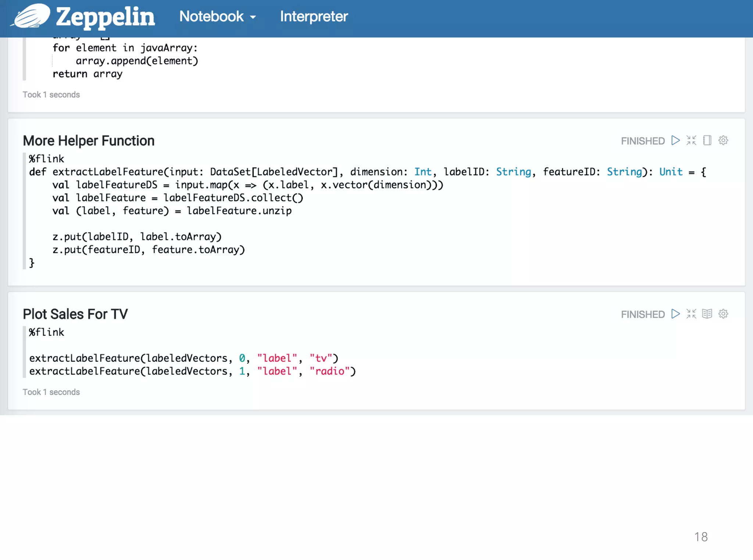Click into the "radio" extractLabelFeature code line

[192, 371]
